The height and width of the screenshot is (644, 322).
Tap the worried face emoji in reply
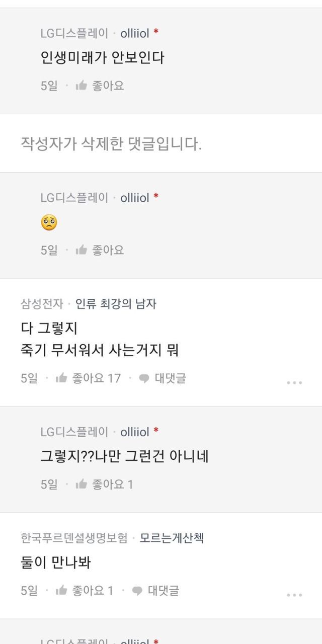point(49,222)
